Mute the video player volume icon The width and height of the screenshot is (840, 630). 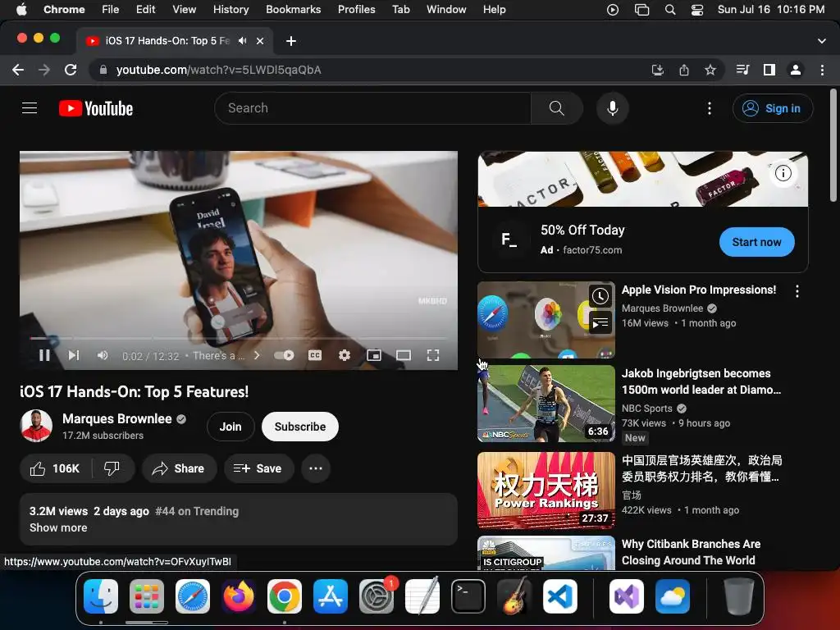click(x=103, y=355)
